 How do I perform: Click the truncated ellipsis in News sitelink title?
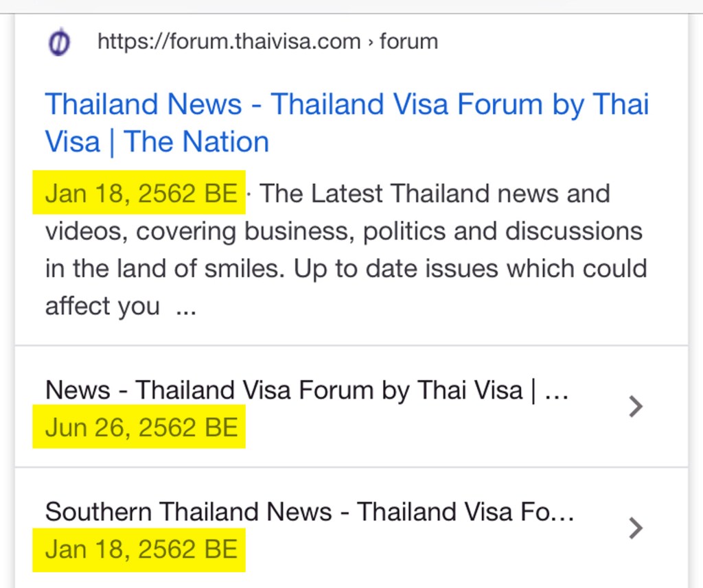tap(556, 392)
